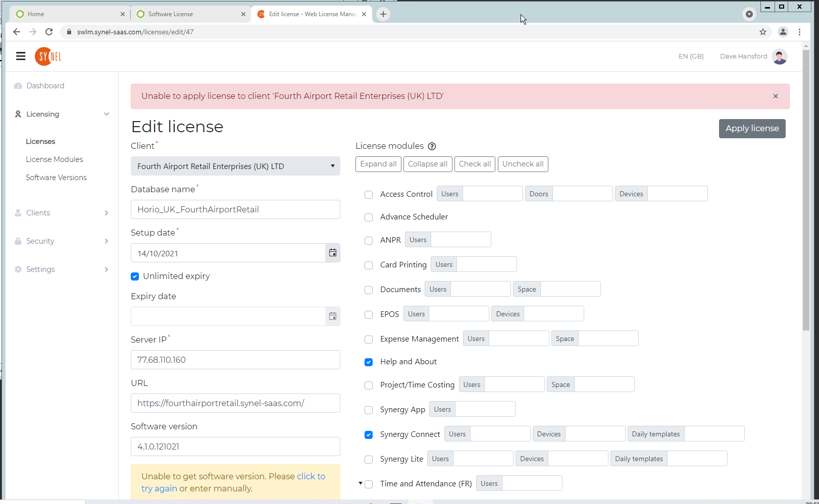The height and width of the screenshot is (504, 819).
Task: Enable the ANPR module checkbox
Action: 369,241
